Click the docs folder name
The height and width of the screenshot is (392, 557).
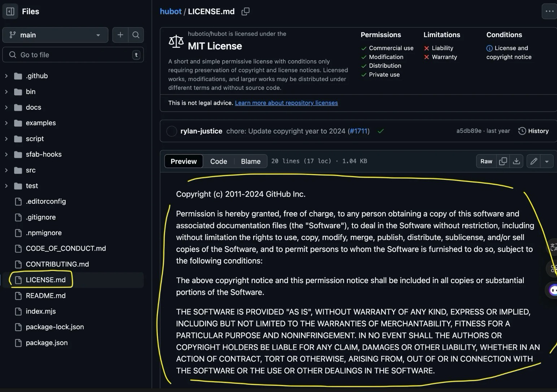point(34,107)
